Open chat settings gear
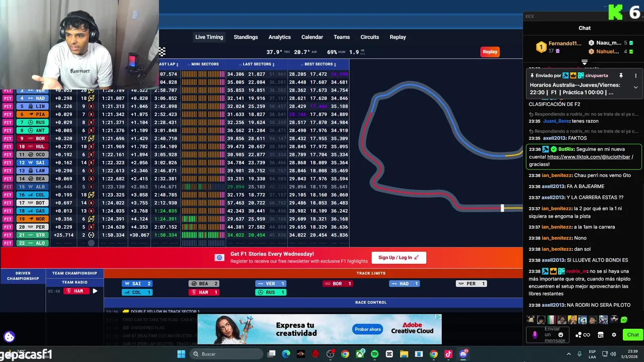The width and height of the screenshot is (644, 362). tap(614, 335)
